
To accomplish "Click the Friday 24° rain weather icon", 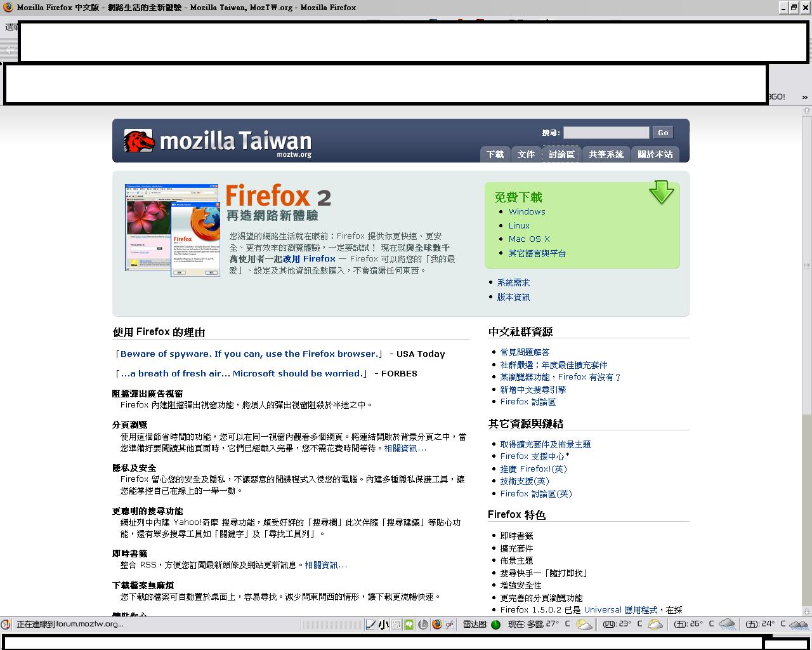I will tap(798, 625).
